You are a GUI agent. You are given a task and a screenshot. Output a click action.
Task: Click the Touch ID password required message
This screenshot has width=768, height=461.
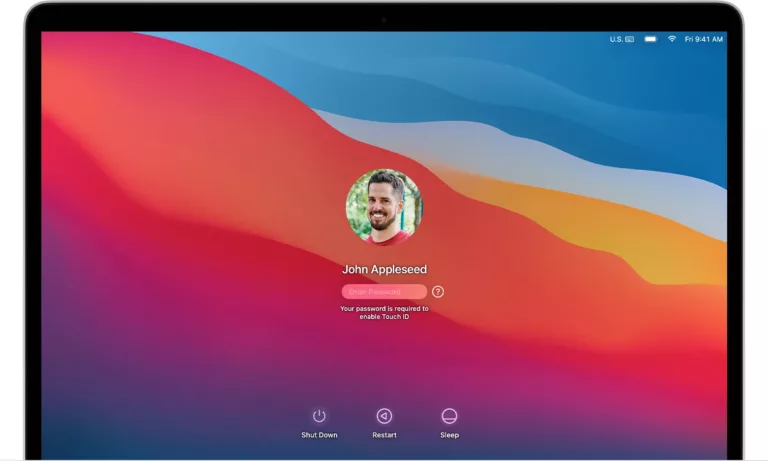(x=384, y=313)
